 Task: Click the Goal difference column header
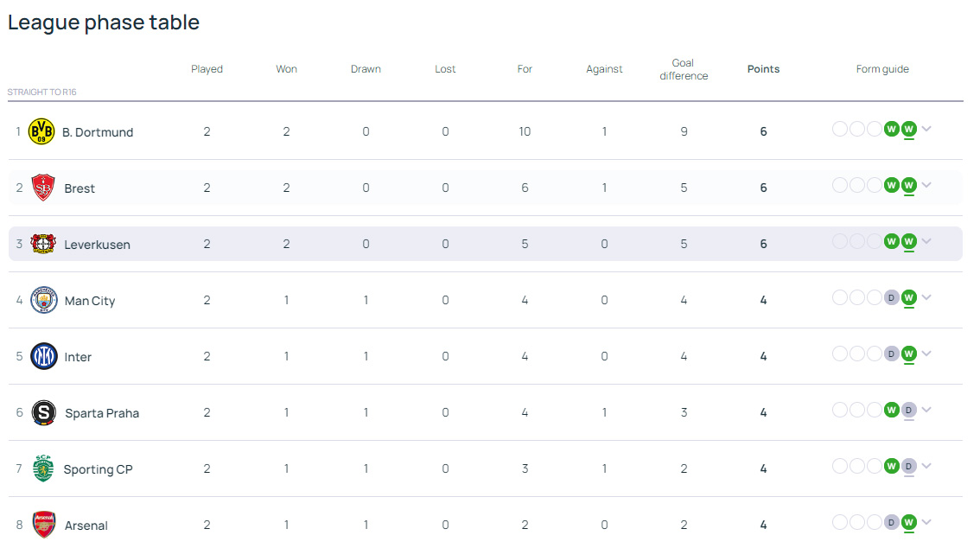pyautogui.click(x=684, y=69)
